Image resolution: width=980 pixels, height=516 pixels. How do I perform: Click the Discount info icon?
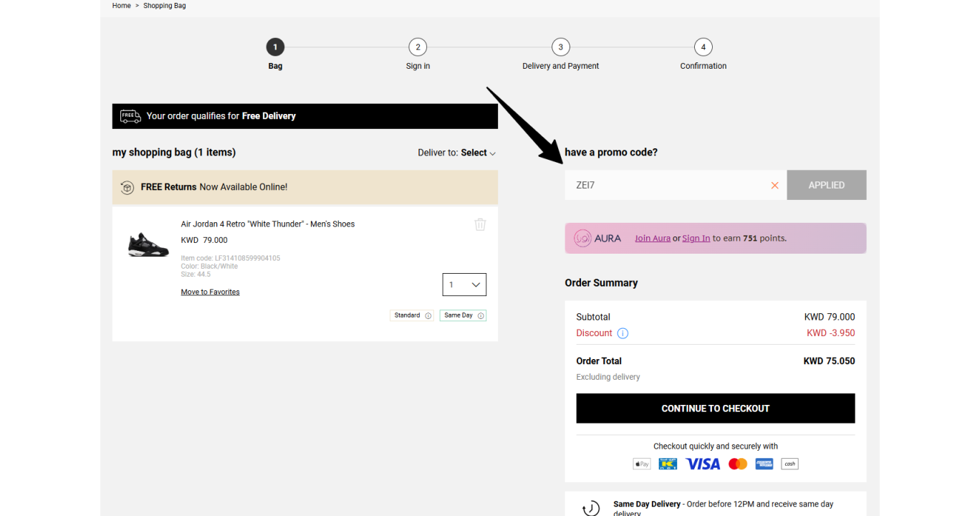[623, 333]
